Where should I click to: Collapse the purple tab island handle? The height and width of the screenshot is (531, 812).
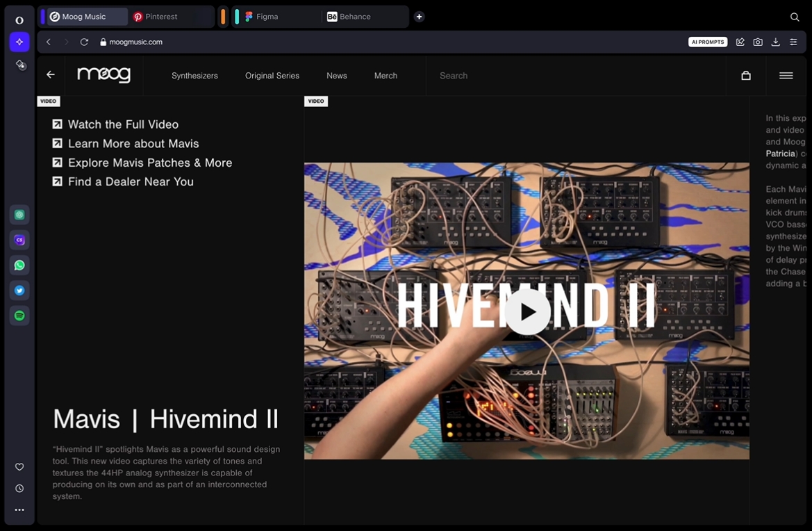click(x=42, y=17)
